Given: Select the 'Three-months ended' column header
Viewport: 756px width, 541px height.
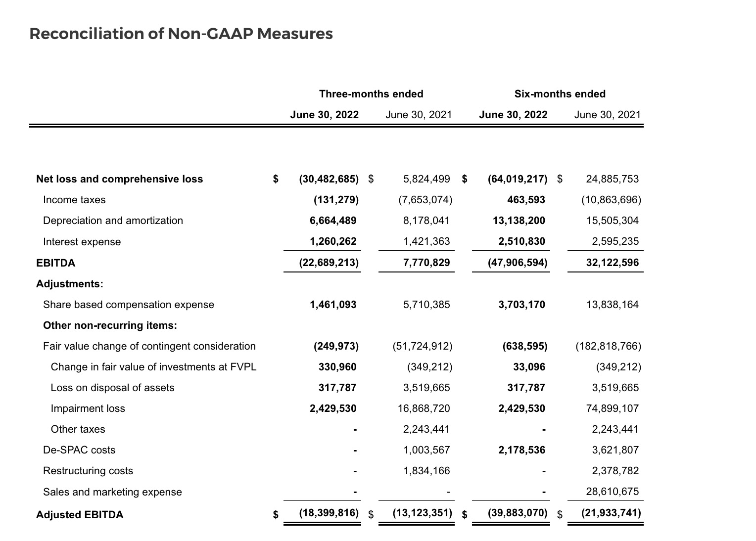Looking at the screenshot, I should point(371,94).
